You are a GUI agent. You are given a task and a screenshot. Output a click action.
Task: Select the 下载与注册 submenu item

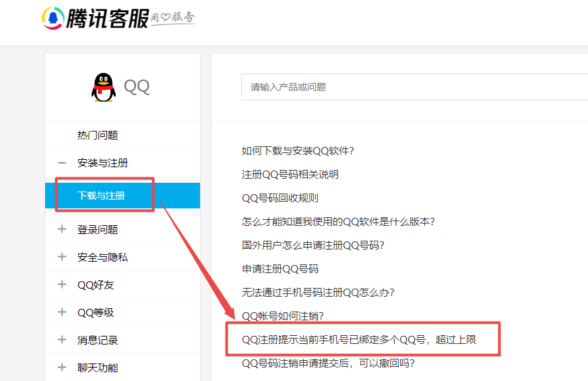pyautogui.click(x=123, y=196)
